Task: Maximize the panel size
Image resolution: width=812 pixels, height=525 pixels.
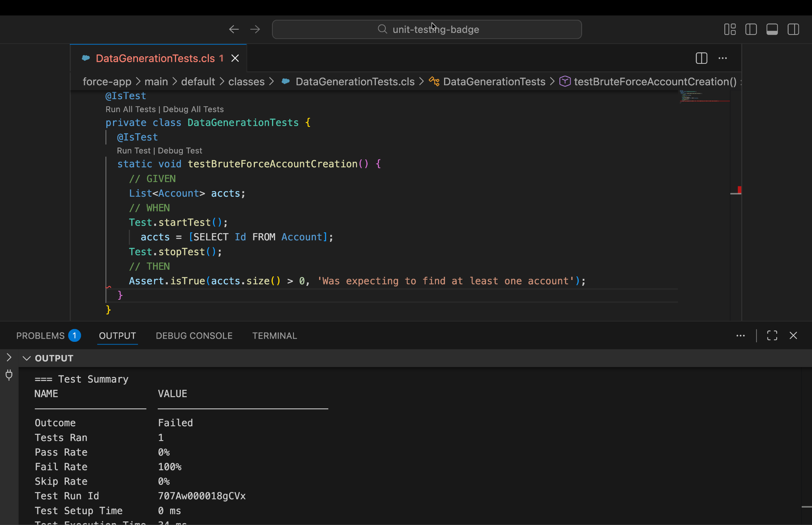Action: click(772, 336)
